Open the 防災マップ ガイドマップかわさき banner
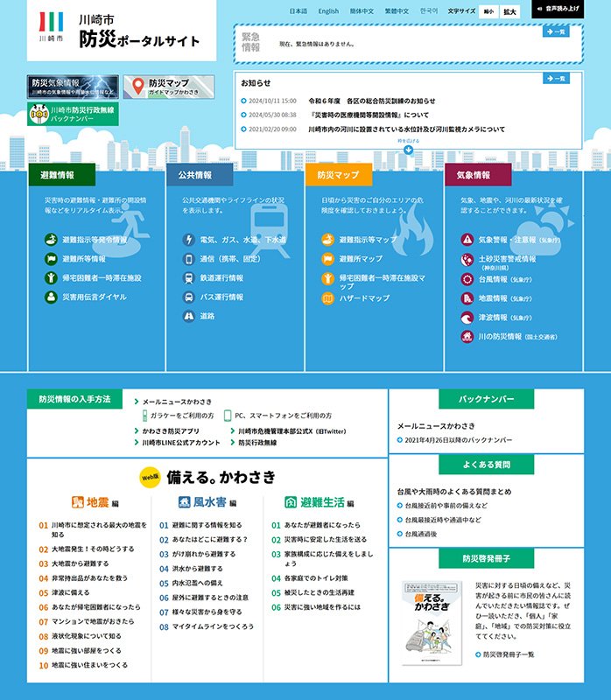The image size is (611, 700). (x=169, y=87)
